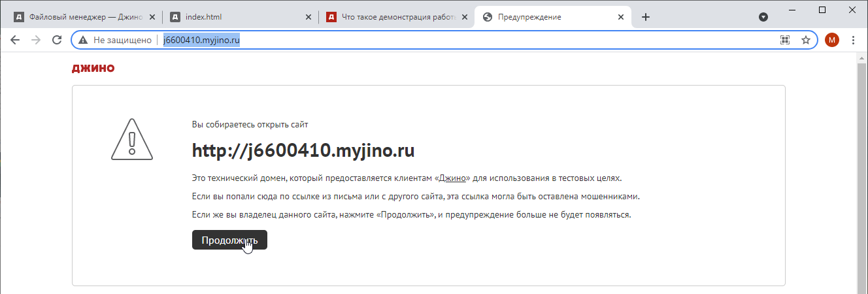The height and width of the screenshot is (294, 868).
Task: Click the red 'джино' logo
Action: point(93,68)
